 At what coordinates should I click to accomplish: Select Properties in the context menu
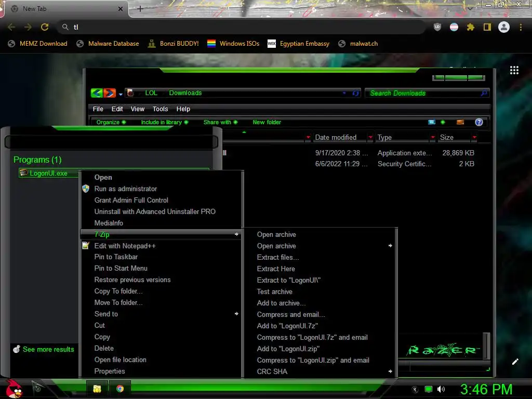coord(161,371)
